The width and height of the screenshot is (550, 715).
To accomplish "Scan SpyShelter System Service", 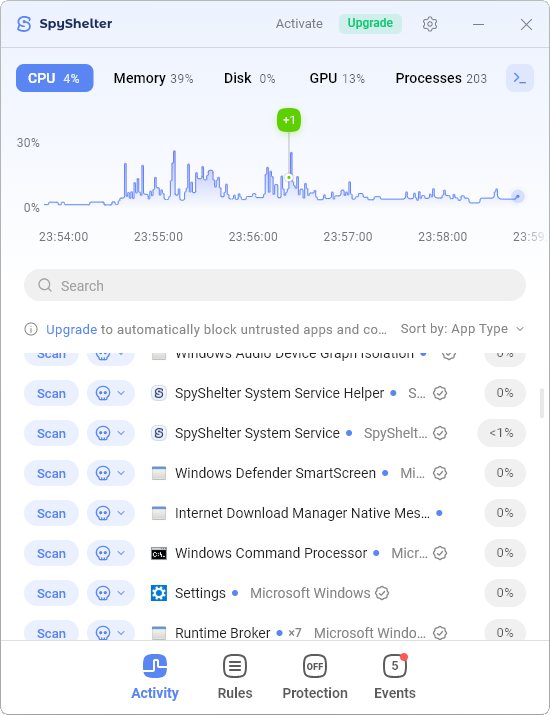I will click(x=51, y=433).
